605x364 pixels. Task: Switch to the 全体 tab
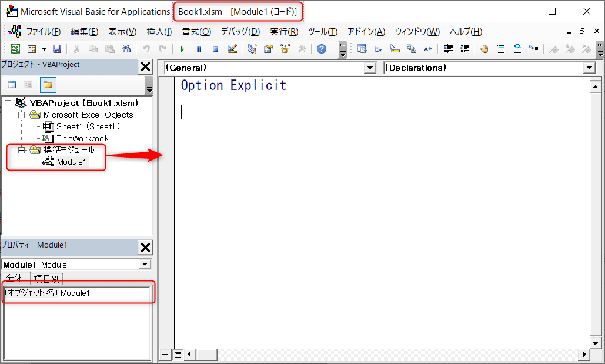[15, 278]
